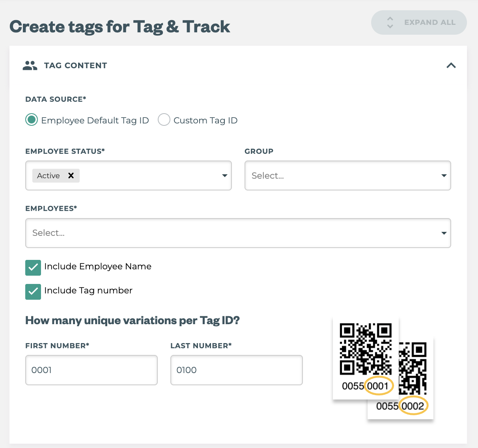Click the Tag Content section header
Viewport: 478px width, 448px height.
coord(76,65)
